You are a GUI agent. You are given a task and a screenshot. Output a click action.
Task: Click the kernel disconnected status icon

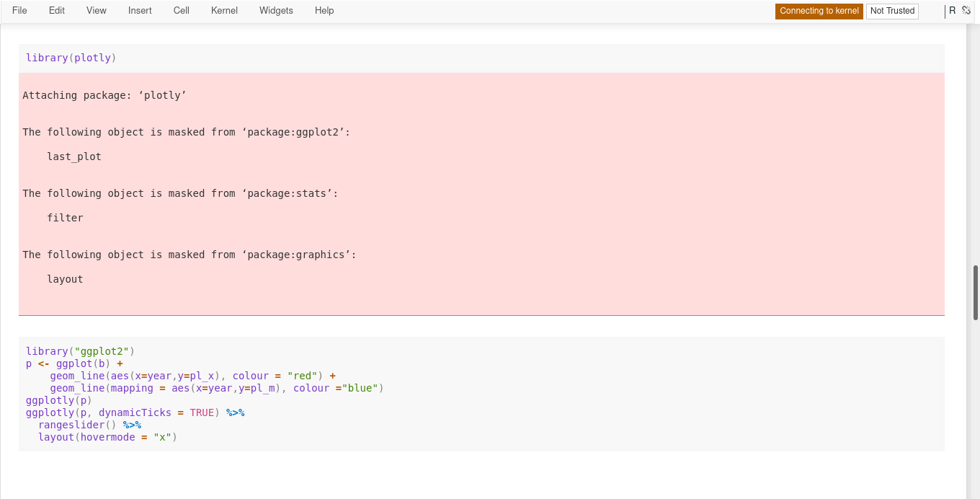point(966,10)
